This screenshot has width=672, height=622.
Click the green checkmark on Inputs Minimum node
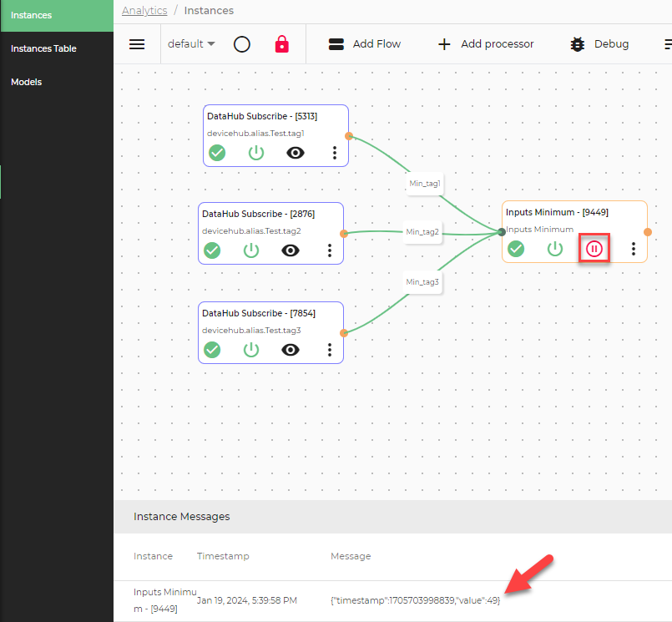click(516, 248)
